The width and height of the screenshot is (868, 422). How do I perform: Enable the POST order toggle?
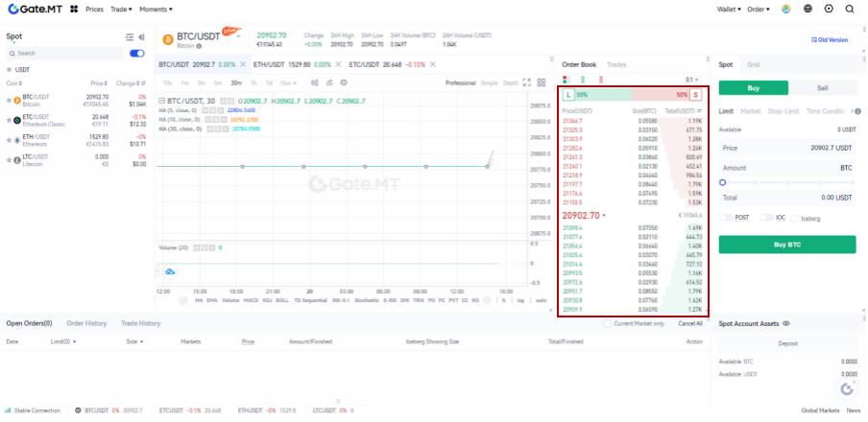tap(725, 218)
